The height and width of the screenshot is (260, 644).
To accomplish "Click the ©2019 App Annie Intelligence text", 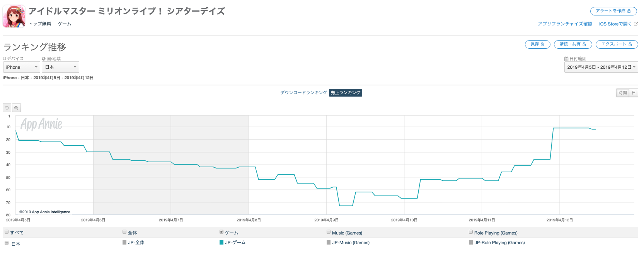I will coord(45,212).
